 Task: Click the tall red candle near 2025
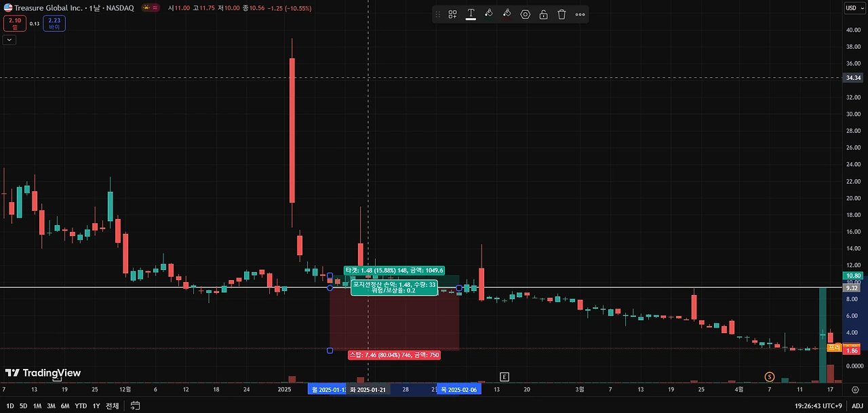(x=292, y=130)
